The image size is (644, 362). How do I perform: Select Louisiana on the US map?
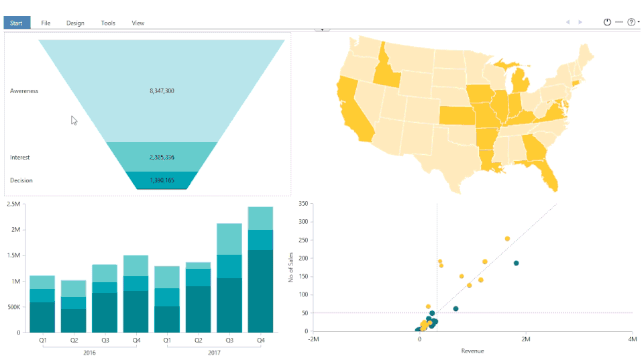(488, 160)
